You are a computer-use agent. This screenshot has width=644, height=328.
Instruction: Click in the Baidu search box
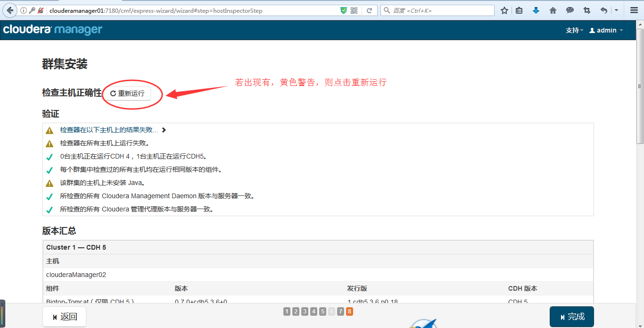pyautogui.click(x=438, y=10)
